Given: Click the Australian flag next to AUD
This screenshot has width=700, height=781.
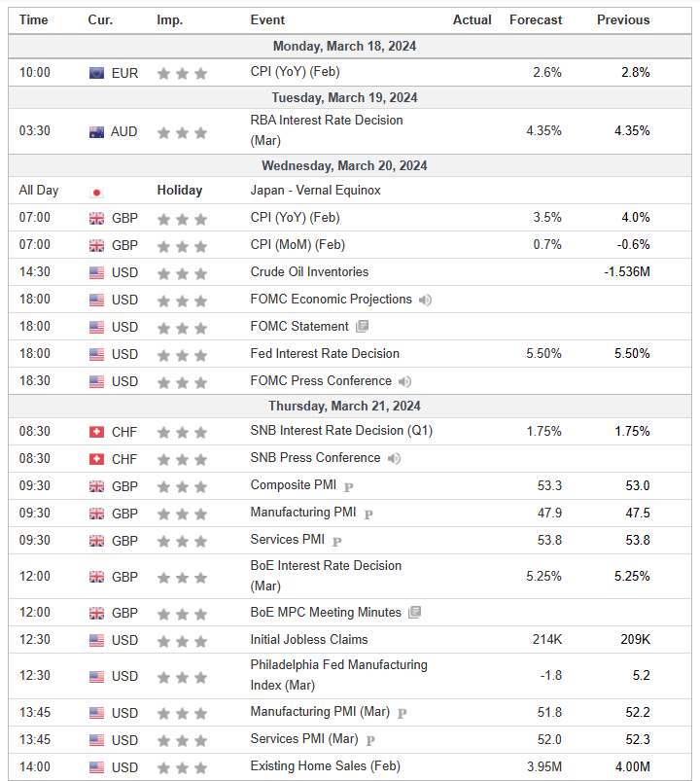Looking at the screenshot, I should (96, 131).
